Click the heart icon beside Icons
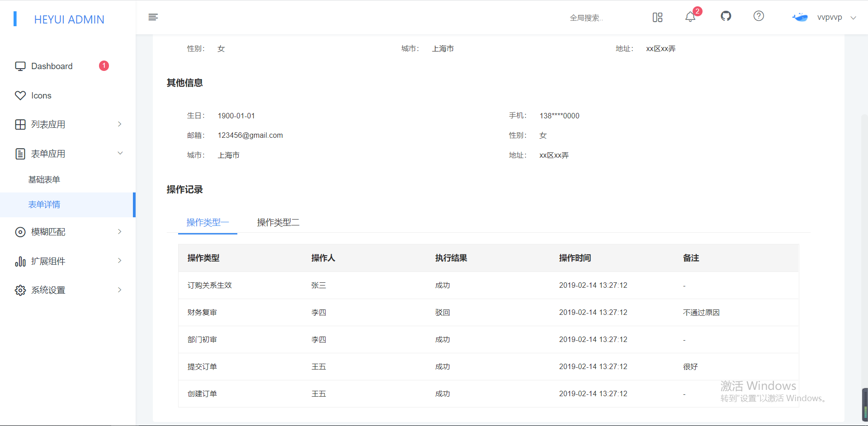The width and height of the screenshot is (868, 426). point(20,95)
